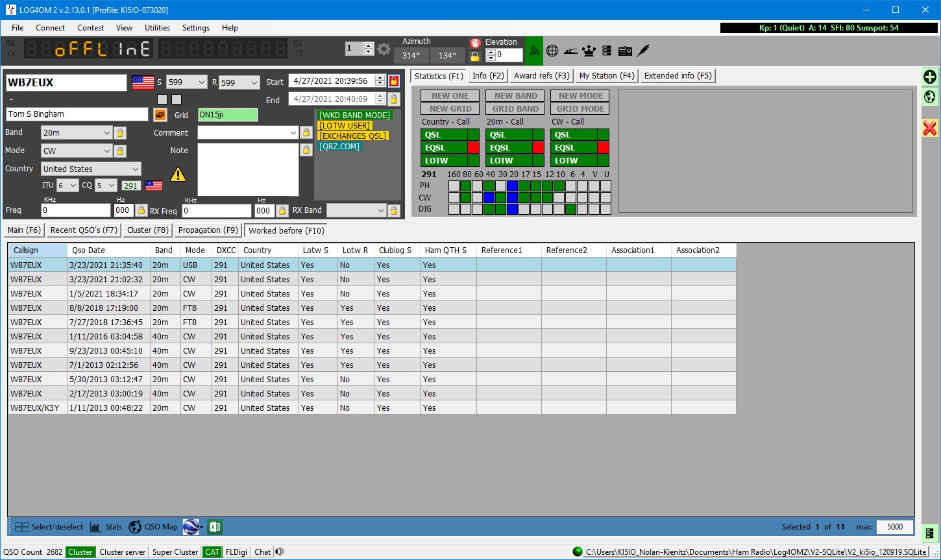The width and height of the screenshot is (941, 560).
Task: Toggle the red lock next to Start time
Action: pos(393,81)
